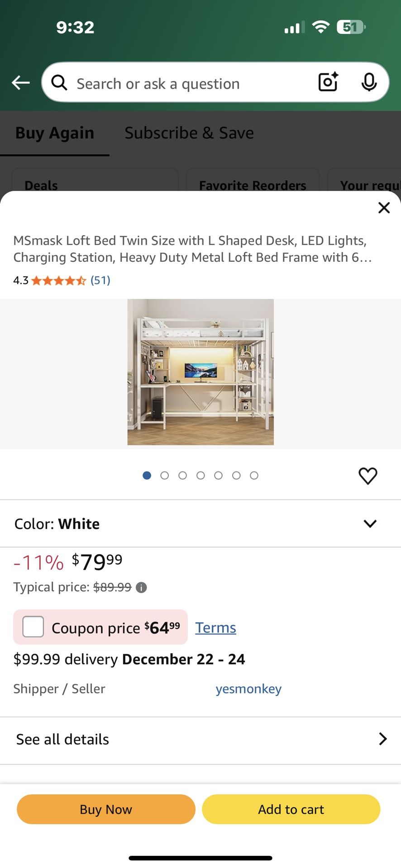Viewport: 401px width, 868px height.
Task: Check the coupon price checkbox
Action: coord(33,627)
